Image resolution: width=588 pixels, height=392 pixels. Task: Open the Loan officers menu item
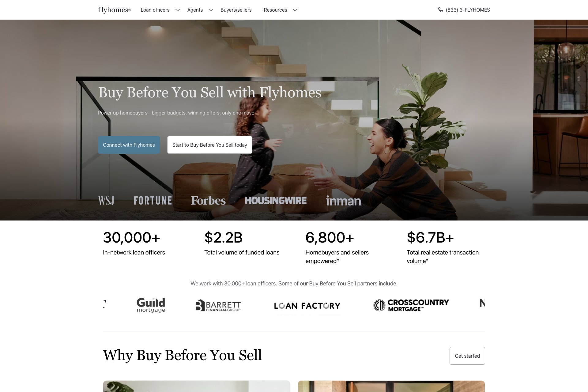(155, 10)
